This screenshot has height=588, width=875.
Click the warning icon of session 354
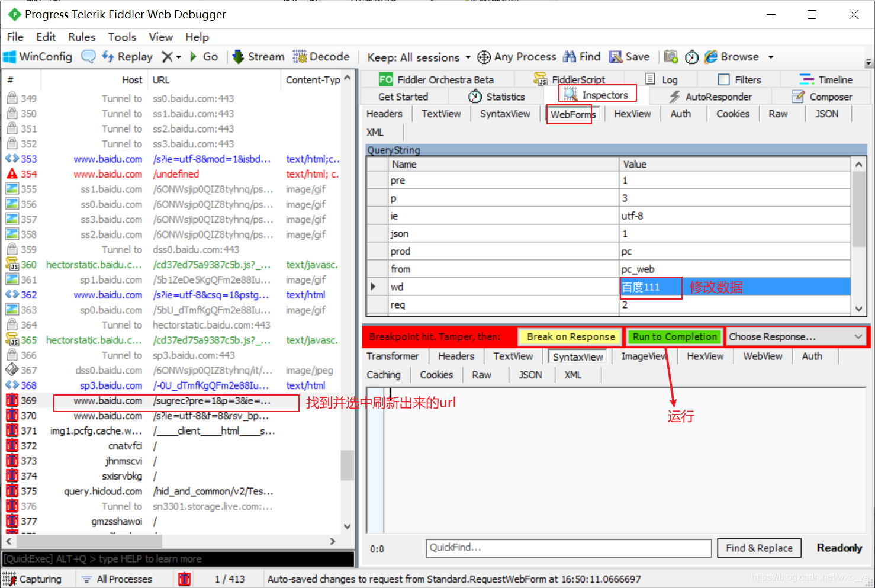pos(12,174)
